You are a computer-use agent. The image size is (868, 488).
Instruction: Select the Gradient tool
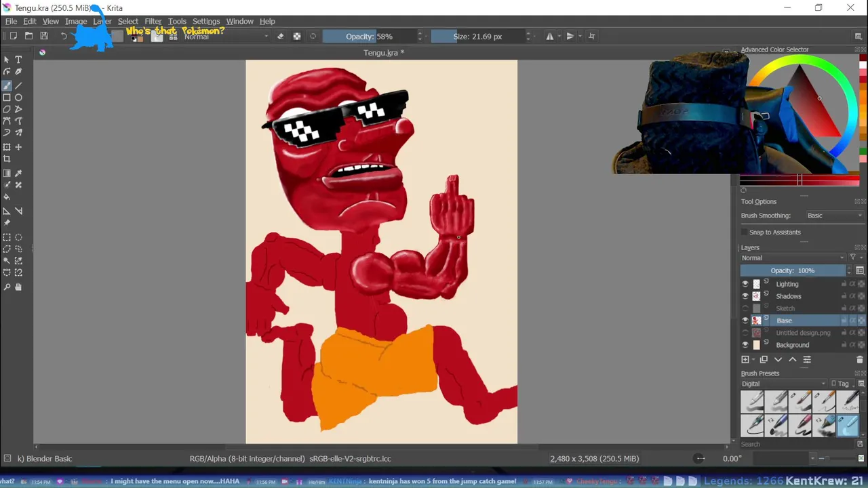coord(7,174)
